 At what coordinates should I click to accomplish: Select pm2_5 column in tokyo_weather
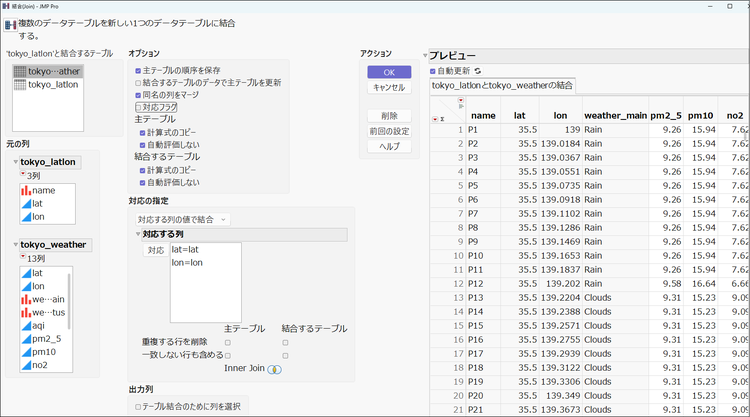[44, 339]
